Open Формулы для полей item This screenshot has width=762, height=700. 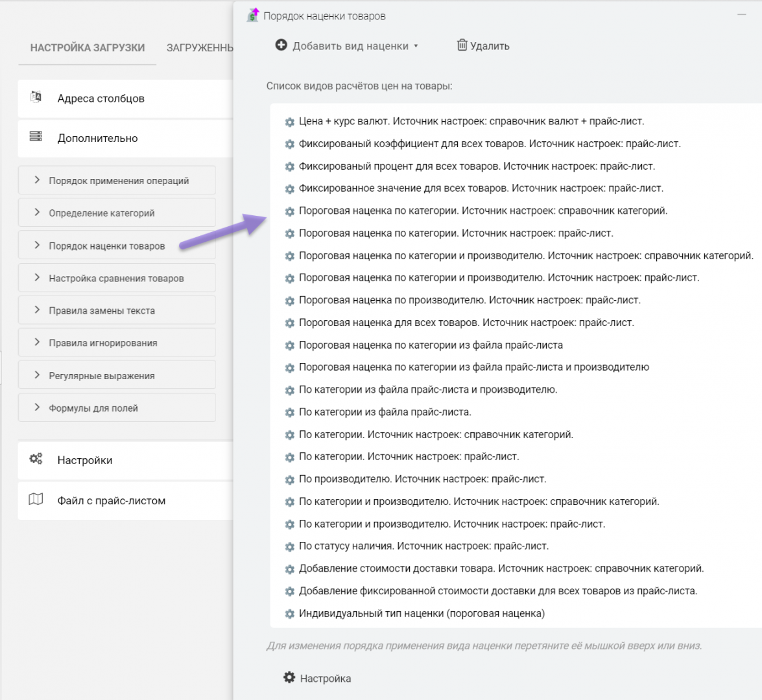pos(93,408)
